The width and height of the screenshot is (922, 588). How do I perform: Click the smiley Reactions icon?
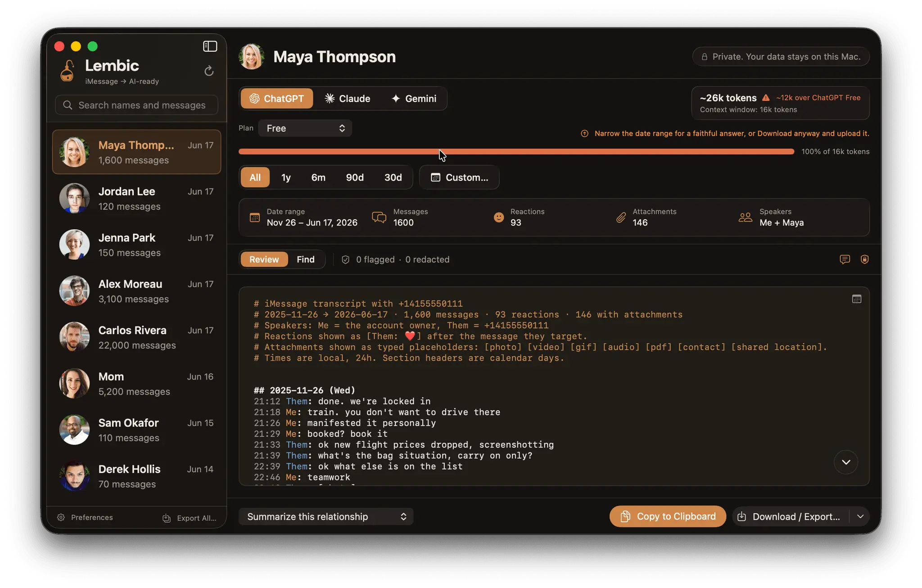pos(499,217)
